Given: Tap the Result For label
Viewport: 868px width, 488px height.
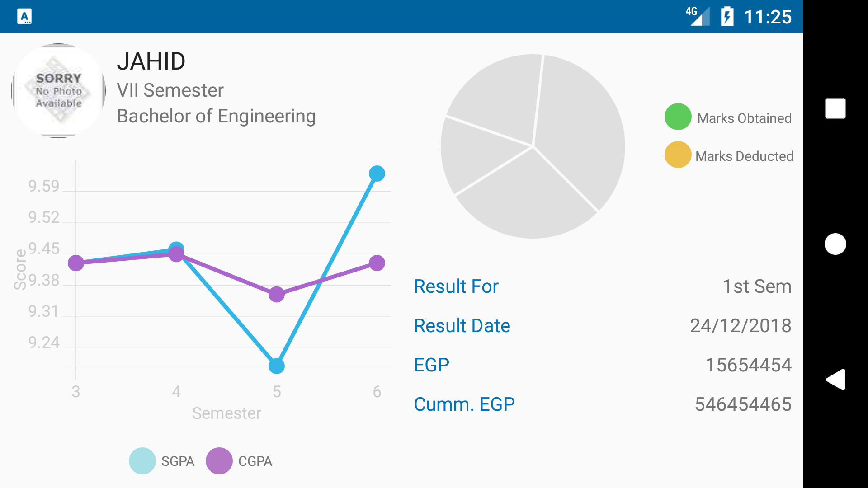Looking at the screenshot, I should coord(456,286).
